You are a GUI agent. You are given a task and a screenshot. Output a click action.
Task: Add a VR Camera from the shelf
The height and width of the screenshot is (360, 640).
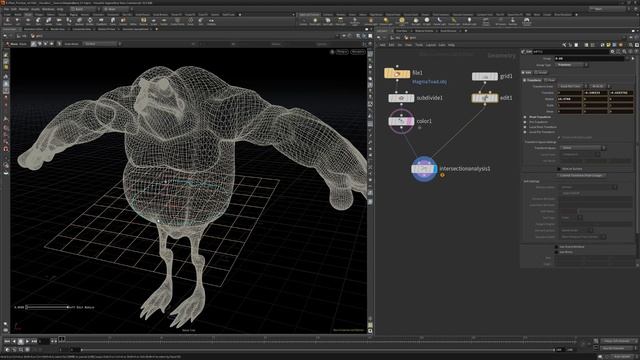[x=500, y=21]
